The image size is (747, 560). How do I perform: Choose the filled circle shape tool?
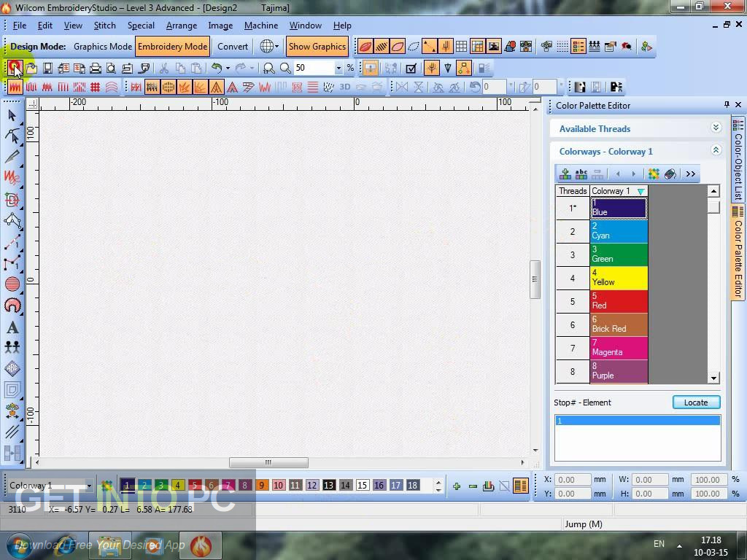click(12, 284)
